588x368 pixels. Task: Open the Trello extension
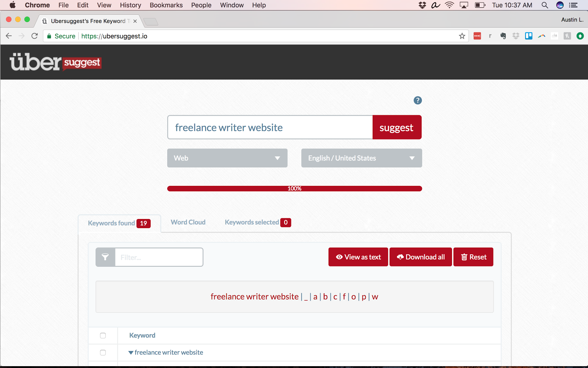(529, 36)
